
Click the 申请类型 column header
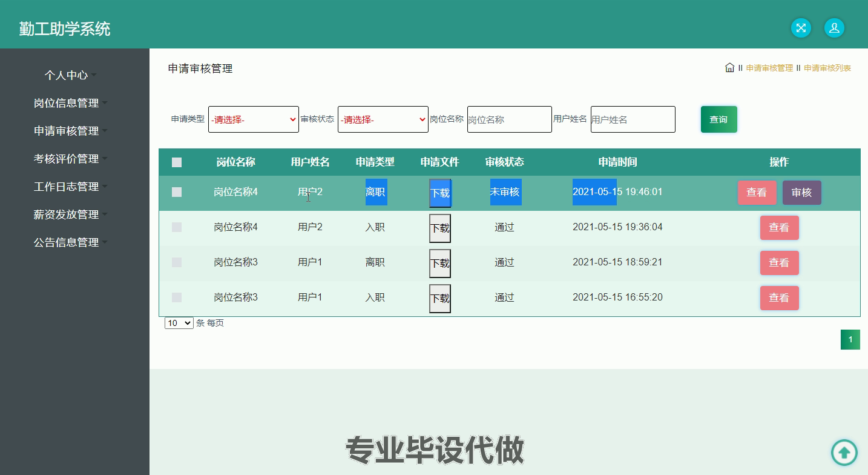coord(375,162)
